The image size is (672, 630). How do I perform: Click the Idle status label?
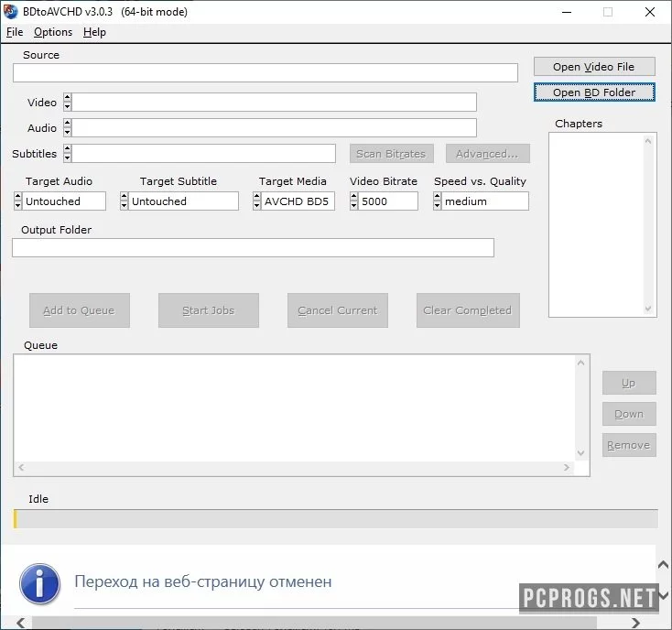38,499
